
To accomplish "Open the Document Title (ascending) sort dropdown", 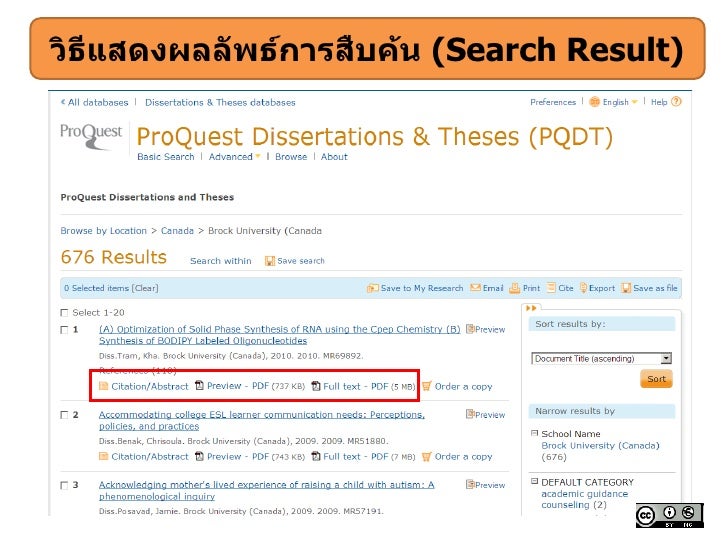I will click(601, 358).
